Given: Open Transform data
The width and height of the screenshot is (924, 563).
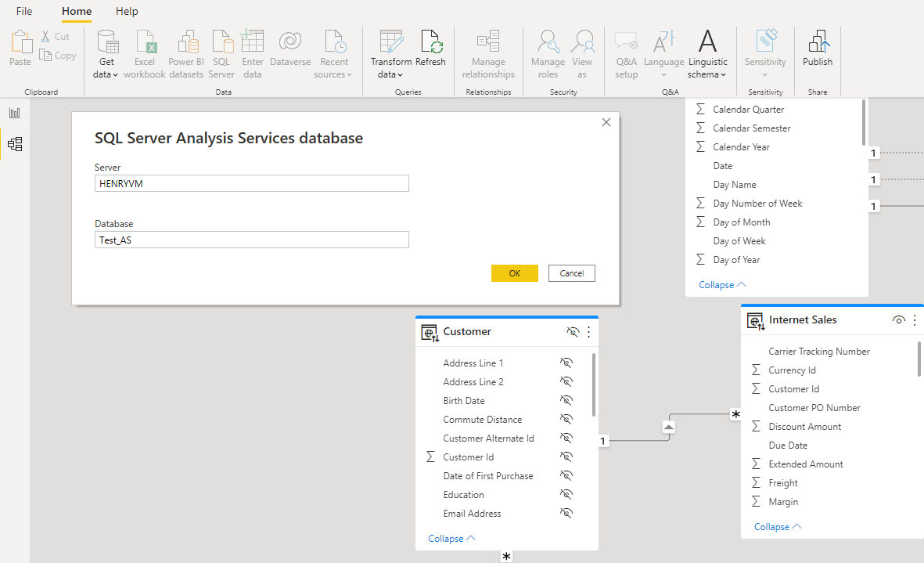Looking at the screenshot, I should (390, 52).
